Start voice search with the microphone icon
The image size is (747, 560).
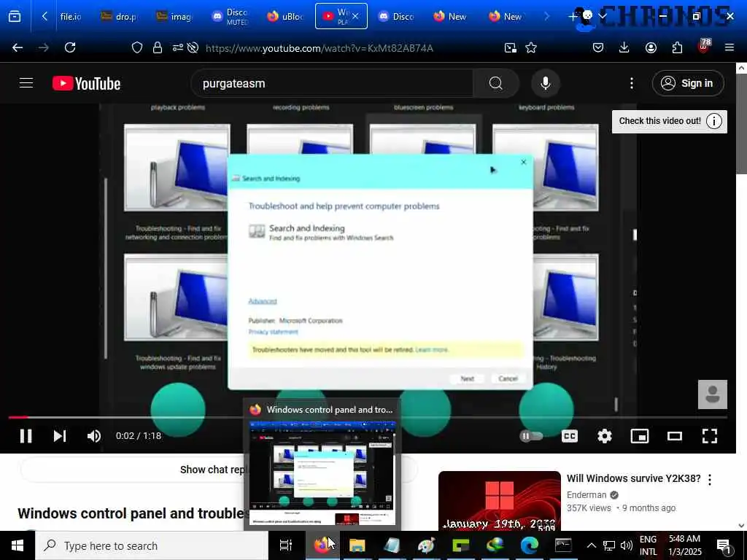(546, 83)
